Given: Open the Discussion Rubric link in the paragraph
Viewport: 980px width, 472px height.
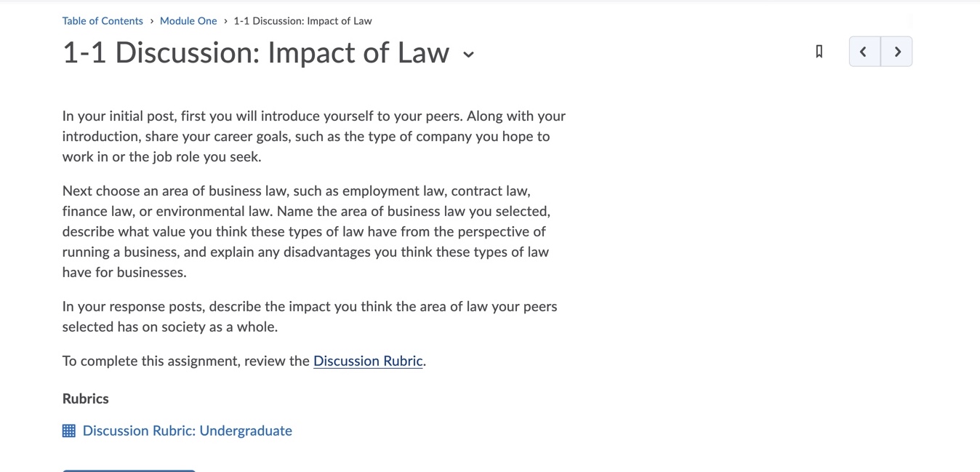Looking at the screenshot, I should coord(368,361).
